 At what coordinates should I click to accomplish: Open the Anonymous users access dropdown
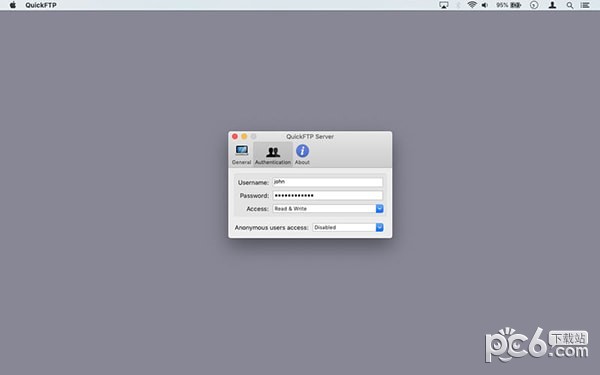(348, 227)
